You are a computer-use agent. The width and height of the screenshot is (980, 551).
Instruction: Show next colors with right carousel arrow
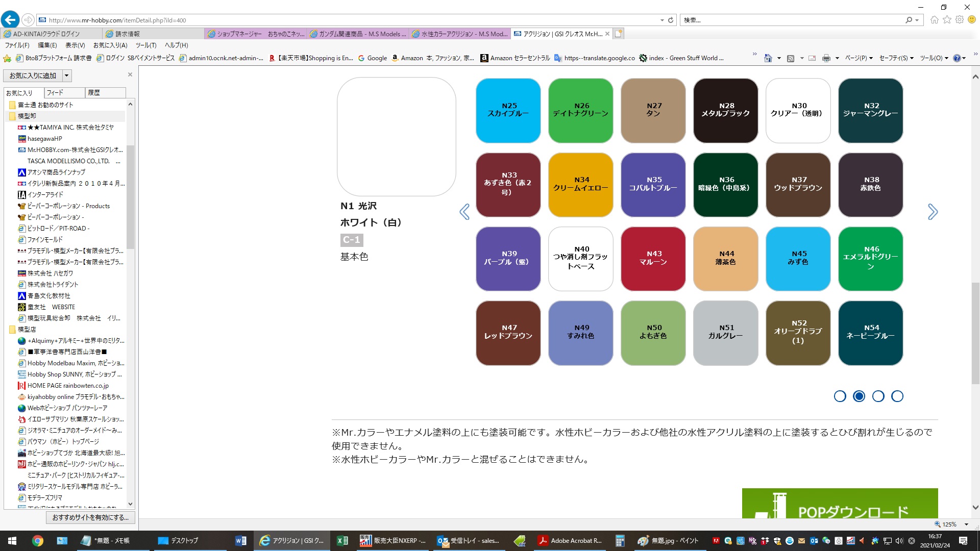pos(933,212)
